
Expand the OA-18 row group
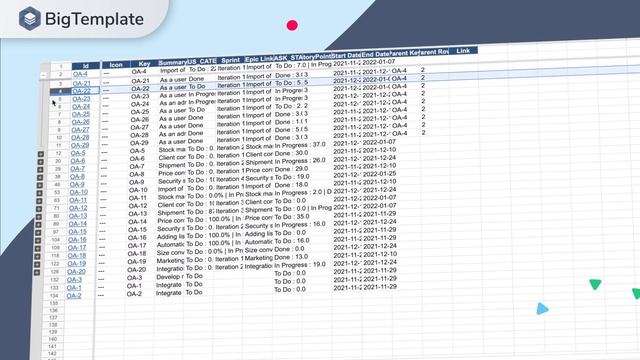tap(38, 257)
